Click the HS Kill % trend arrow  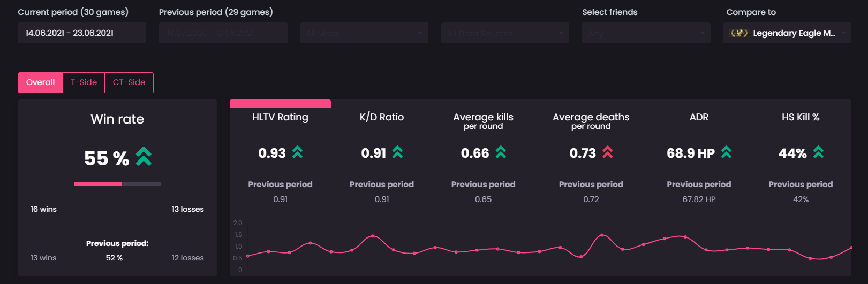pos(818,152)
